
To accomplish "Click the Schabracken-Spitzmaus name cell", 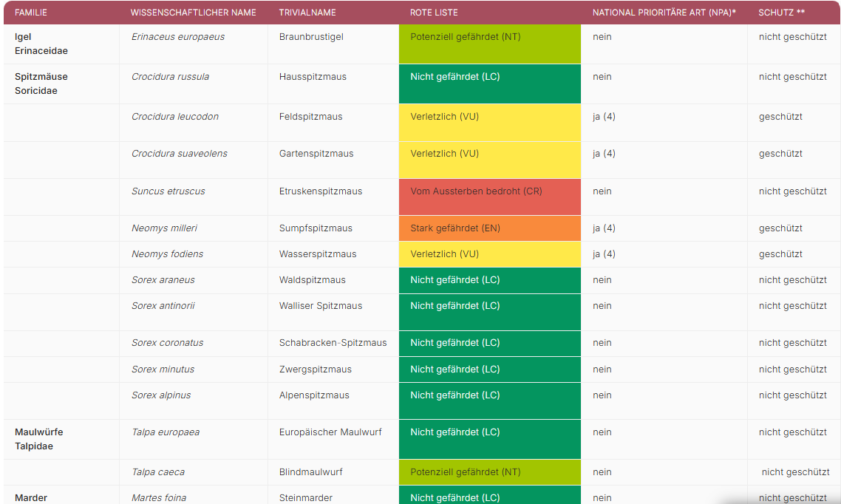I will [333, 343].
